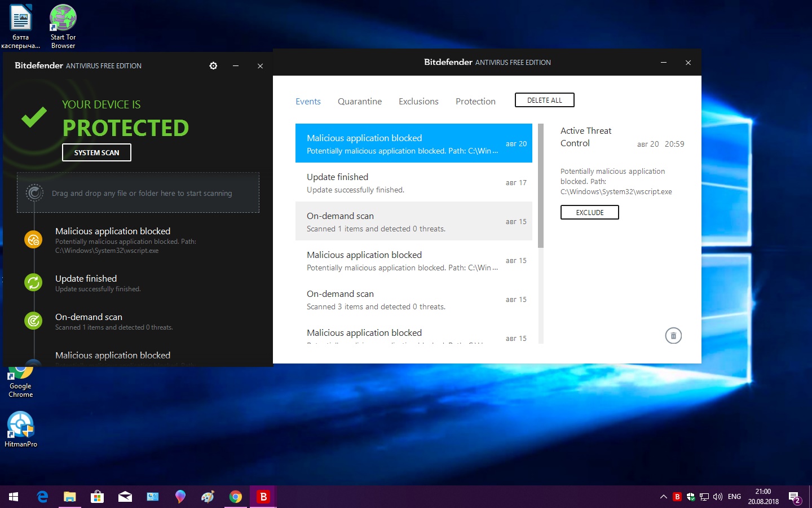The image size is (812, 508).
Task: Click green Update finished icon in main window
Action: click(x=34, y=282)
